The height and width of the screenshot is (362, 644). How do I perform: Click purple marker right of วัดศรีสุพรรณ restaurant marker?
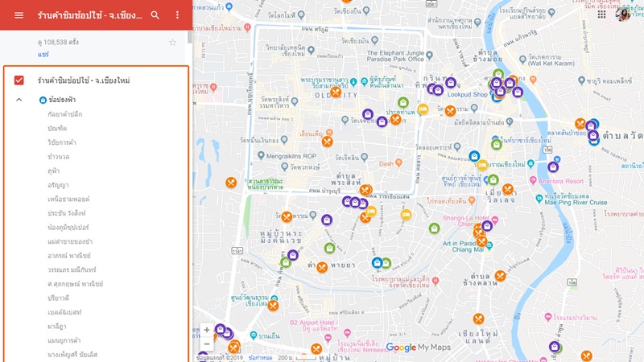point(327,220)
